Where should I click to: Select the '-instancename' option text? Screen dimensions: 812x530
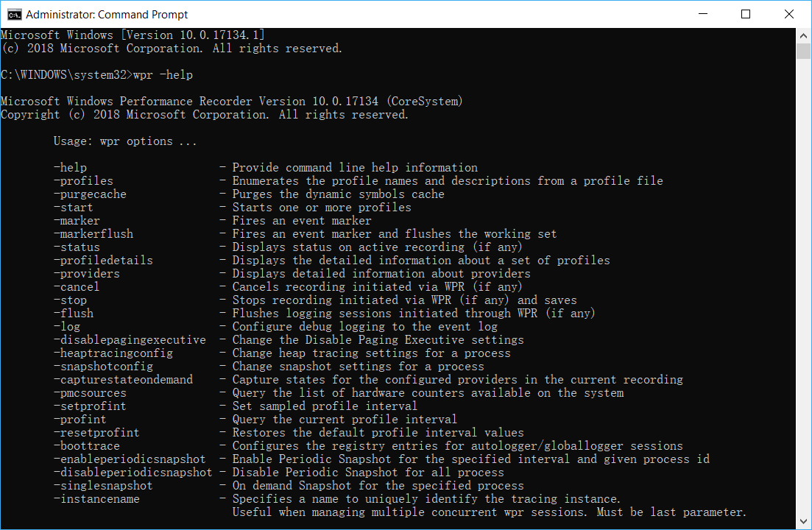click(x=96, y=500)
